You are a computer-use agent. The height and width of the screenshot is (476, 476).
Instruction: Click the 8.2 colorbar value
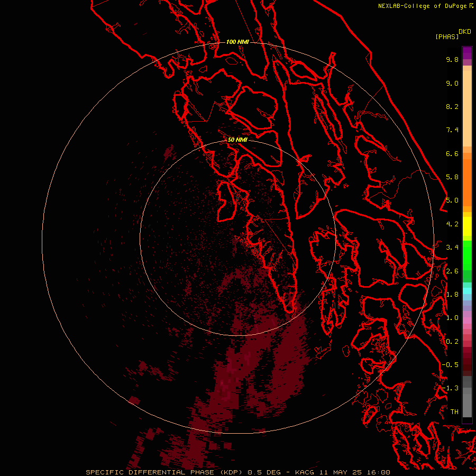point(452,106)
